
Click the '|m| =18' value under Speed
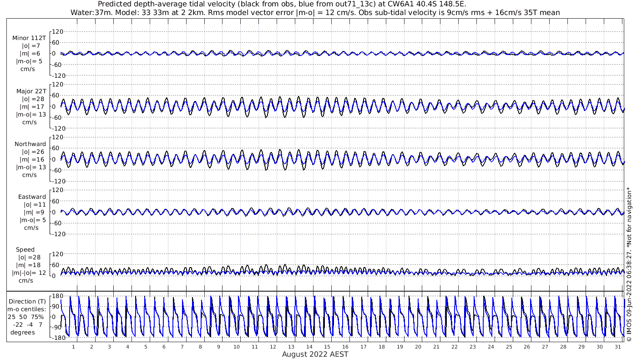pos(28,265)
